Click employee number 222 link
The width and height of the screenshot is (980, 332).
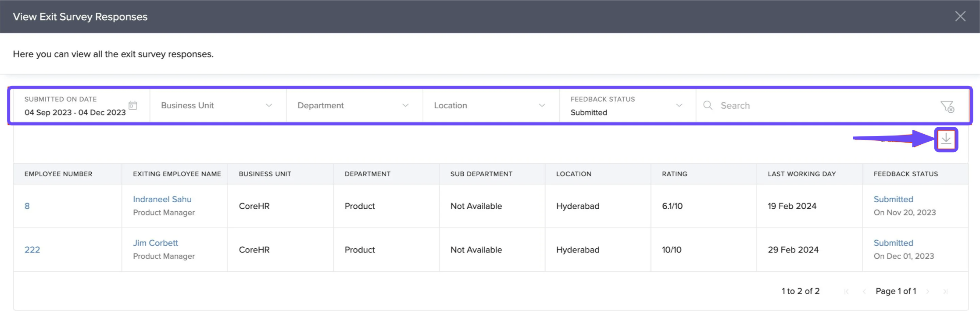click(x=32, y=250)
